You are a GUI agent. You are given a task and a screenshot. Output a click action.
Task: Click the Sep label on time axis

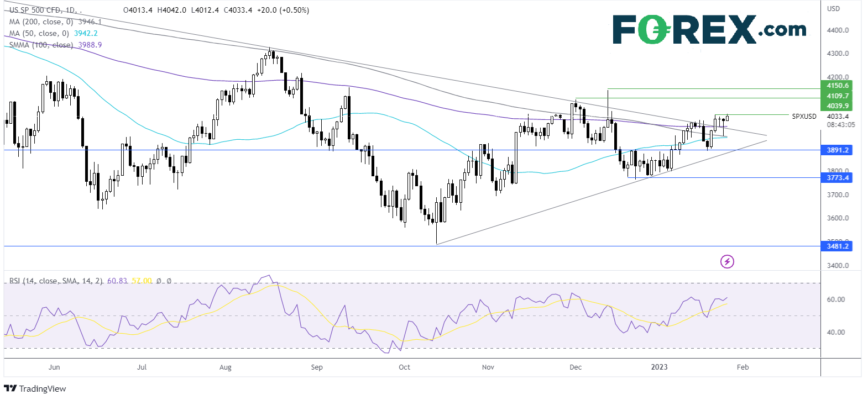click(x=317, y=367)
